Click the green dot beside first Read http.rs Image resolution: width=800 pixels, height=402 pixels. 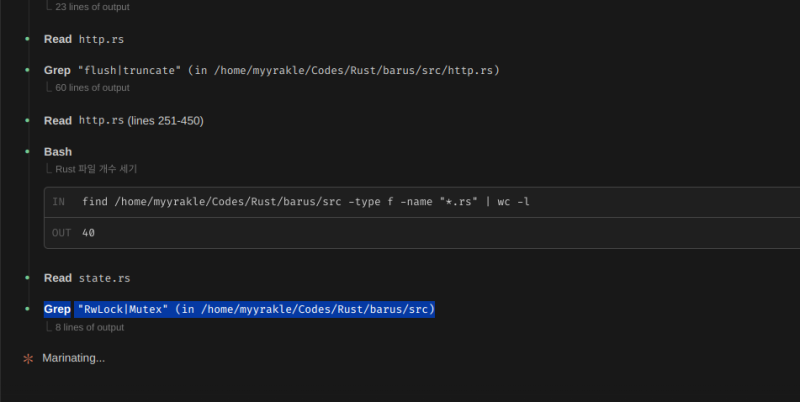coord(28,39)
